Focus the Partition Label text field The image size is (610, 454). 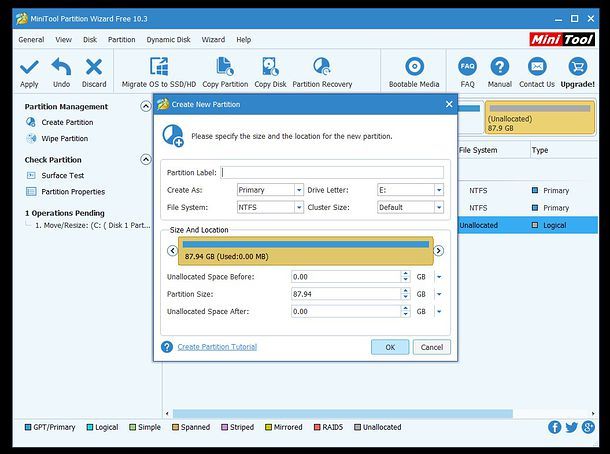(x=332, y=172)
